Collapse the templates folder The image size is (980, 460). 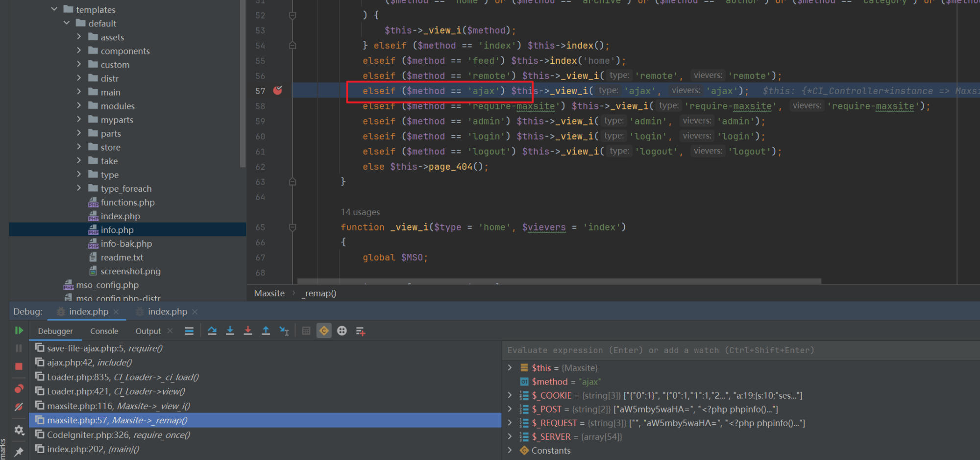pyautogui.click(x=54, y=9)
